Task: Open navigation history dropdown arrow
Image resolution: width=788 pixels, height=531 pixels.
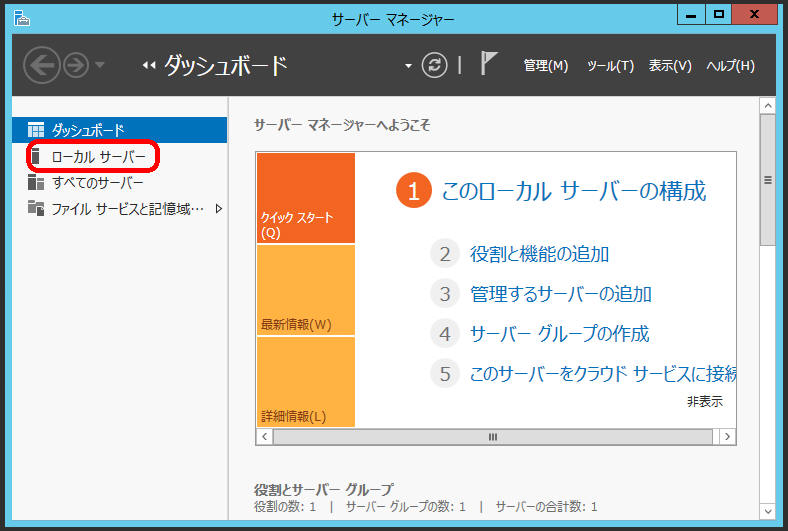Action: coord(100,67)
